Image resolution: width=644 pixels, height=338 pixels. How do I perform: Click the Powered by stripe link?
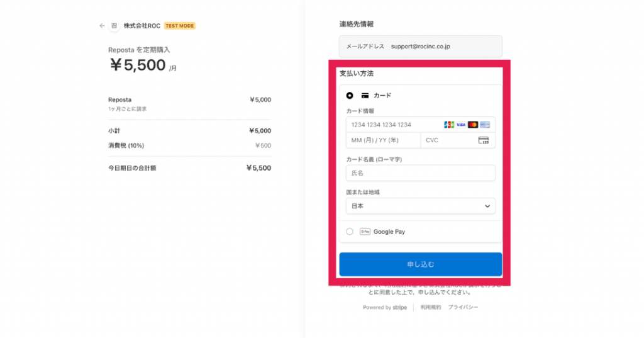pyautogui.click(x=384, y=307)
